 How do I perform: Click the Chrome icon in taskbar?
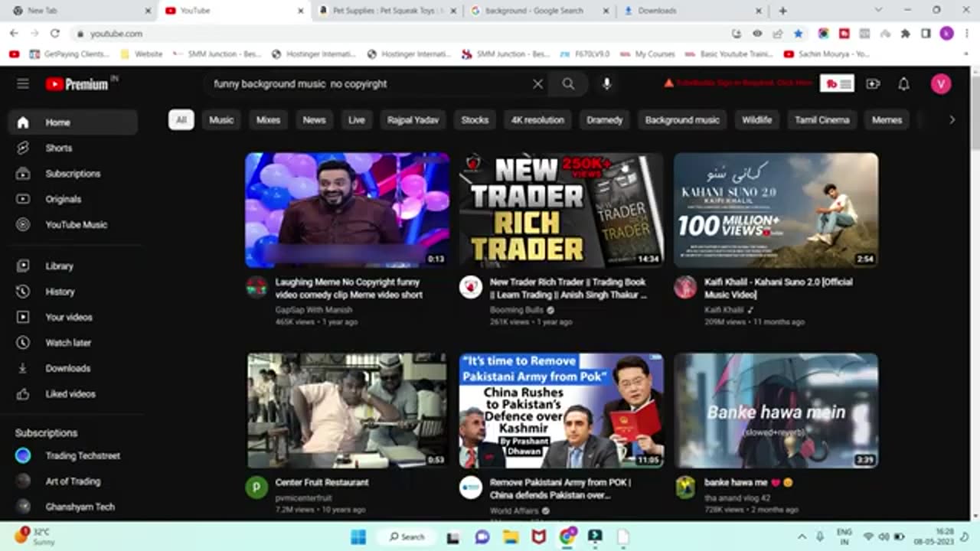tap(567, 536)
